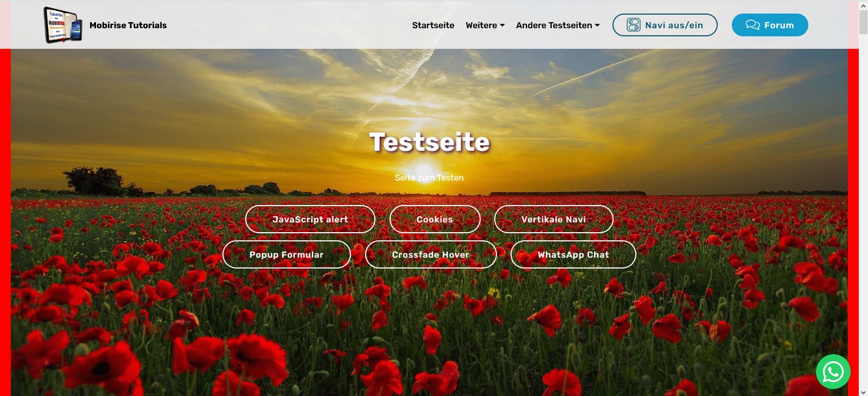The image size is (868, 396).
Task: Click the Popup Formular button
Action: coord(286,254)
